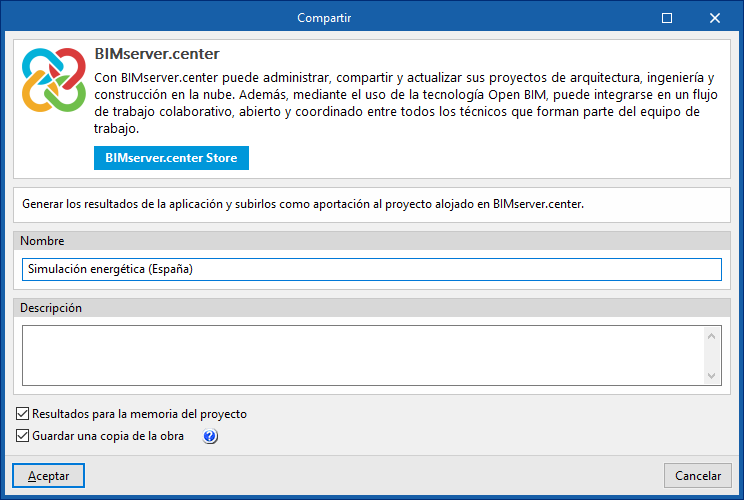The width and height of the screenshot is (744, 500).
Task: Click the BIMserver.center logo icon
Action: 54,80
